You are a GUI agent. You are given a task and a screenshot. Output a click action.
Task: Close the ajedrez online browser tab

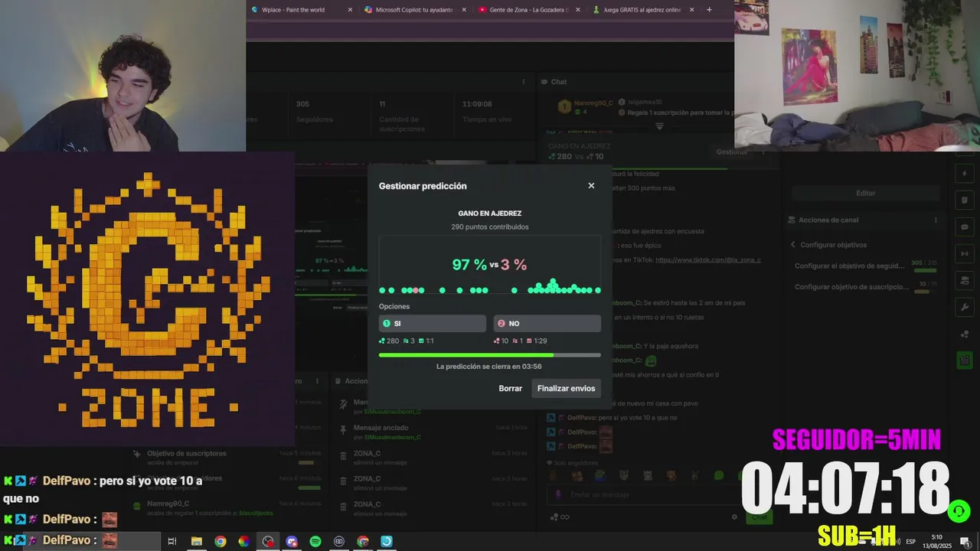pos(692,10)
